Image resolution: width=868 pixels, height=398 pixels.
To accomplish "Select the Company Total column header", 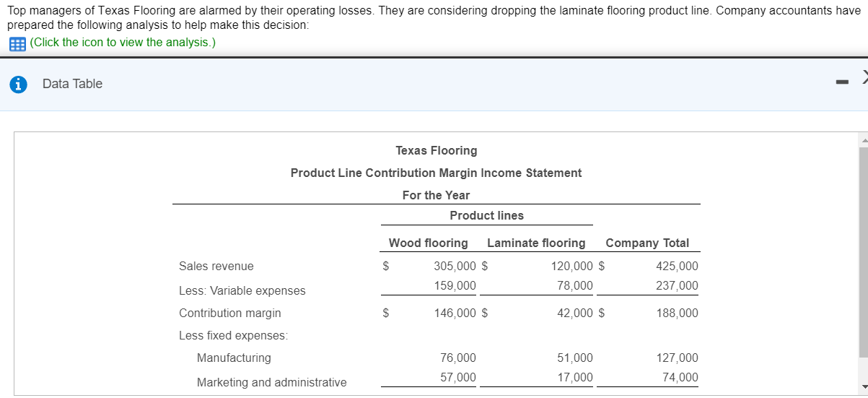I will click(647, 243).
